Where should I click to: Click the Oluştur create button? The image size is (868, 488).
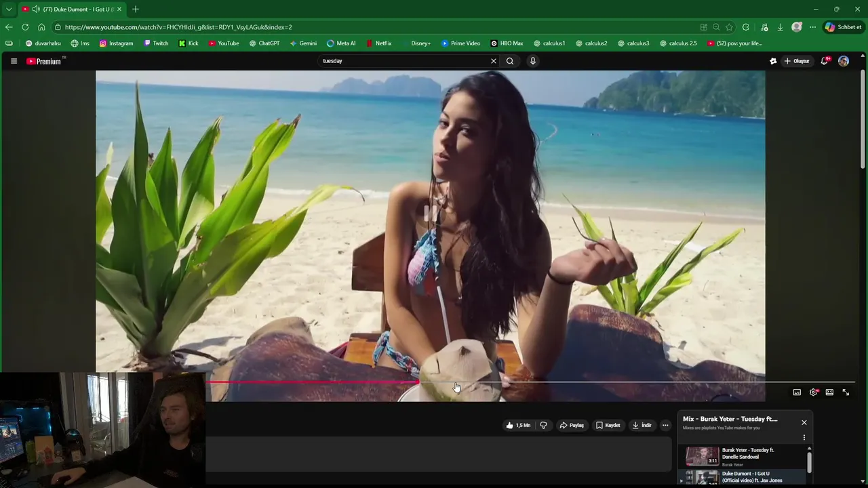pyautogui.click(x=797, y=61)
